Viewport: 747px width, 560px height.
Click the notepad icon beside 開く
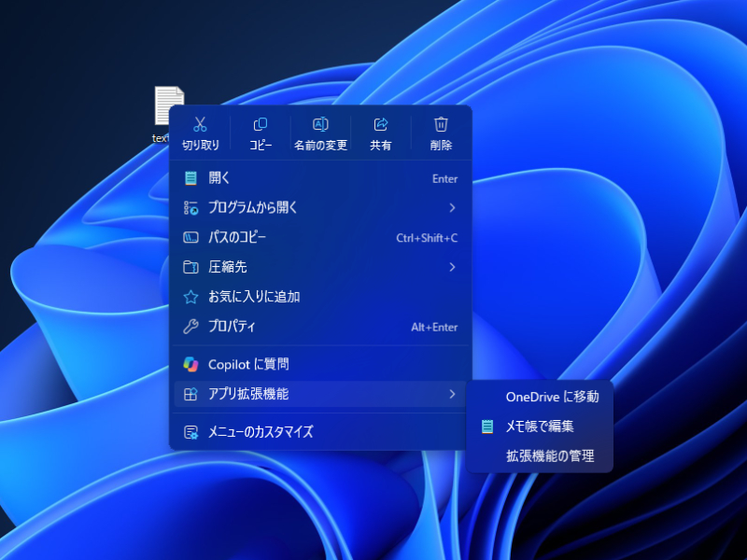click(190, 178)
